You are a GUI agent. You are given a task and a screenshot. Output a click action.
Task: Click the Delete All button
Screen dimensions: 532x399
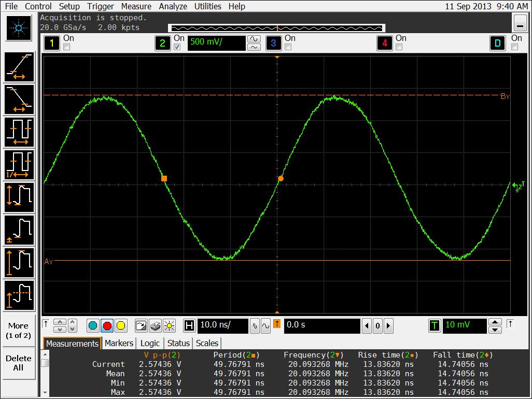point(19,363)
